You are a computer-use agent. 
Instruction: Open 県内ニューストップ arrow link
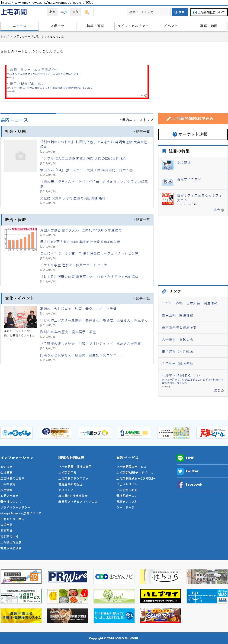(x=136, y=120)
